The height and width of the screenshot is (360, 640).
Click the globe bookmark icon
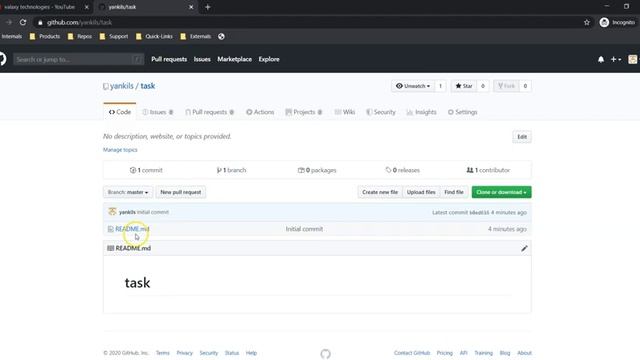tap(221, 36)
